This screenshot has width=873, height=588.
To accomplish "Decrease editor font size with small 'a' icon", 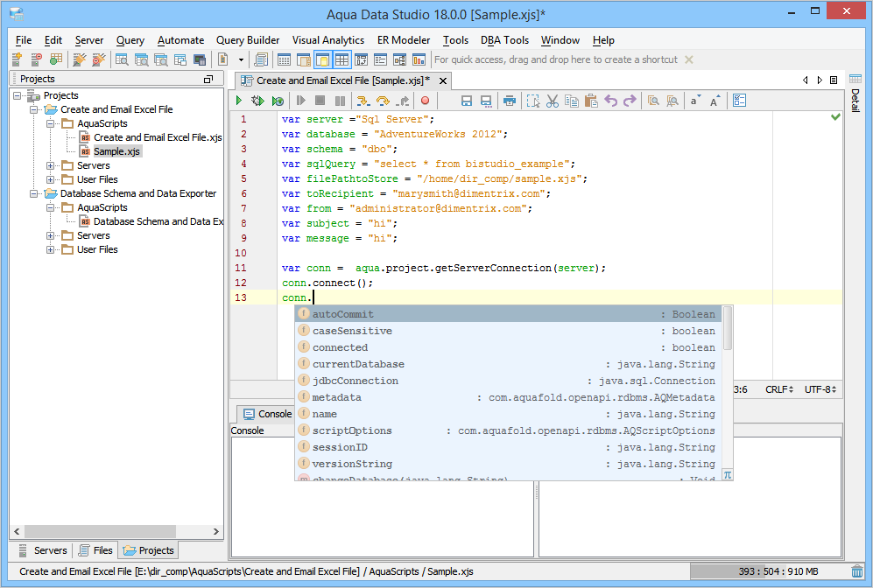I will point(695,101).
